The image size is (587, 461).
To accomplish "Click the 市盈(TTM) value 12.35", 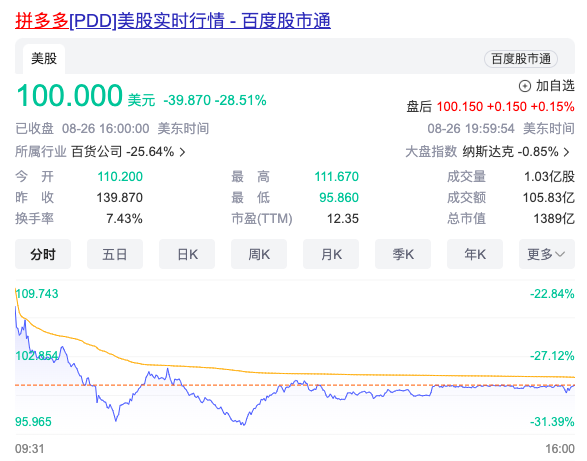I will (x=343, y=218).
